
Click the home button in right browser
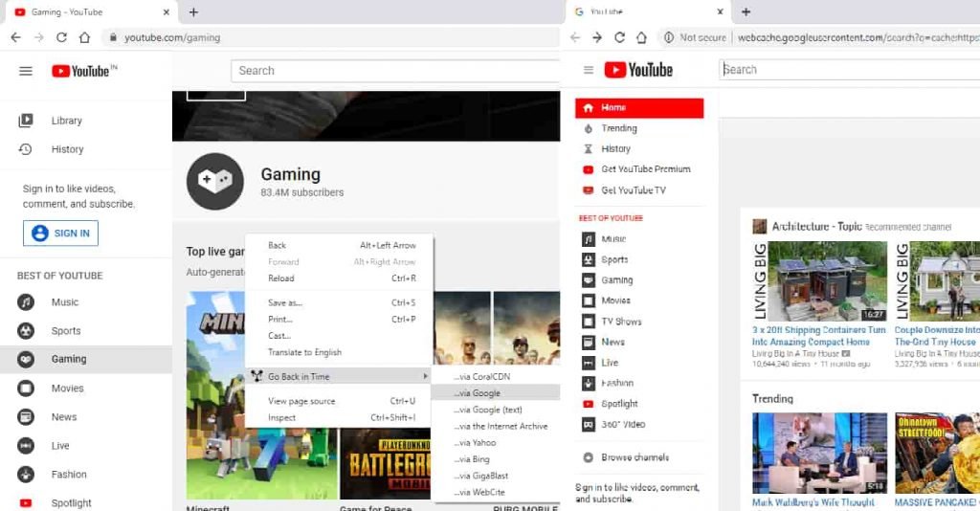coord(641,37)
